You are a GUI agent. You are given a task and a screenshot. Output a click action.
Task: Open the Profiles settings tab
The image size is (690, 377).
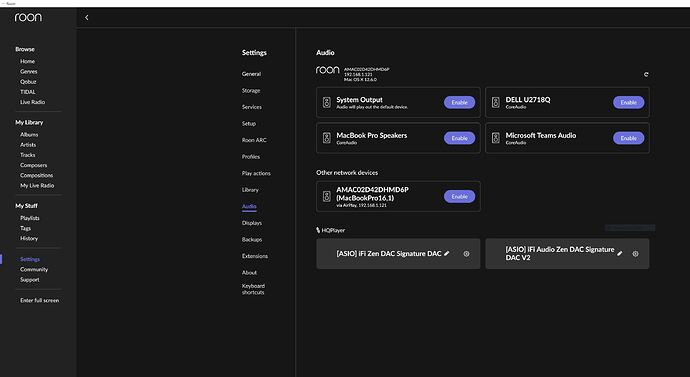click(x=251, y=157)
